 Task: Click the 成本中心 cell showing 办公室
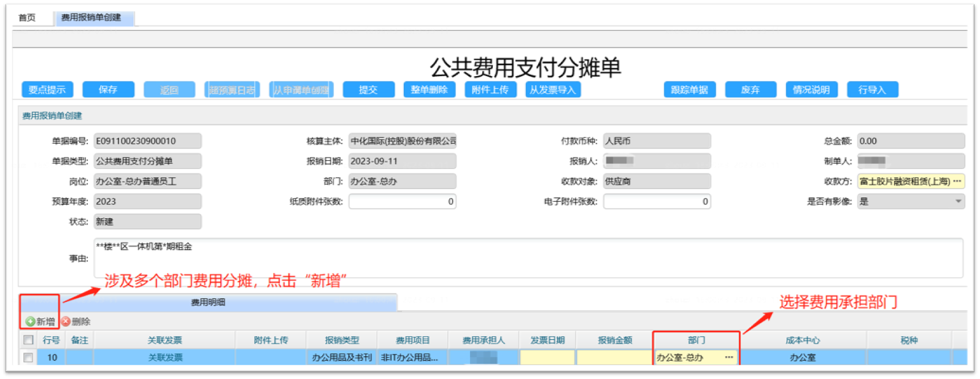pos(803,358)
